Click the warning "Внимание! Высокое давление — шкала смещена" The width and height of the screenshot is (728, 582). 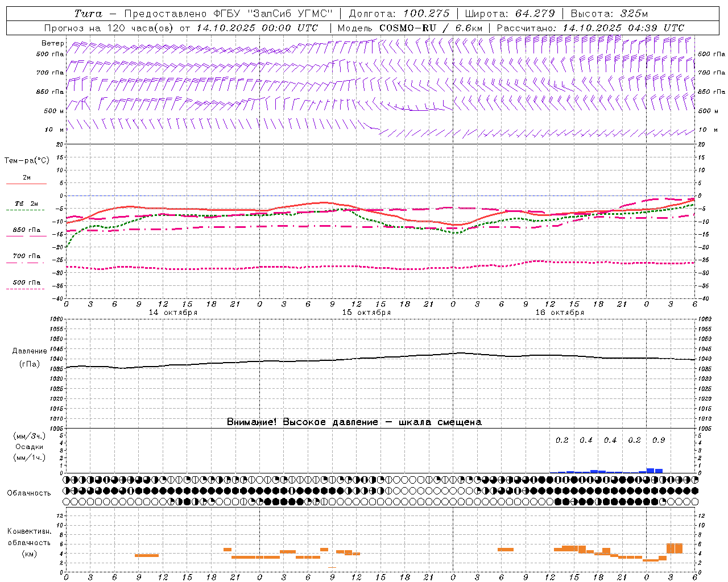point(354,422)
